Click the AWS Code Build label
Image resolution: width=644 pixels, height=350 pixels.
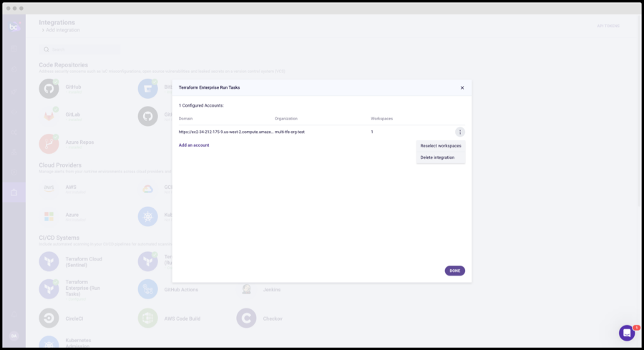click(182, 319)
